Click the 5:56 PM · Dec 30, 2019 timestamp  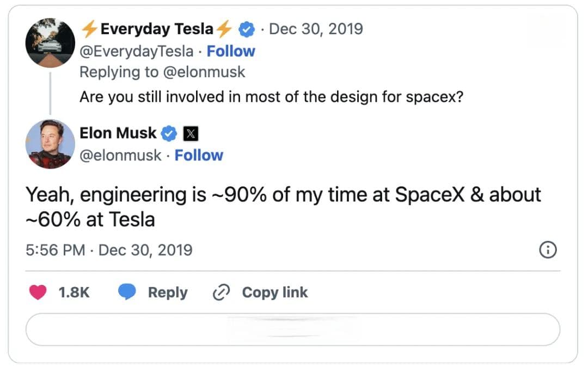pos(109,250)
